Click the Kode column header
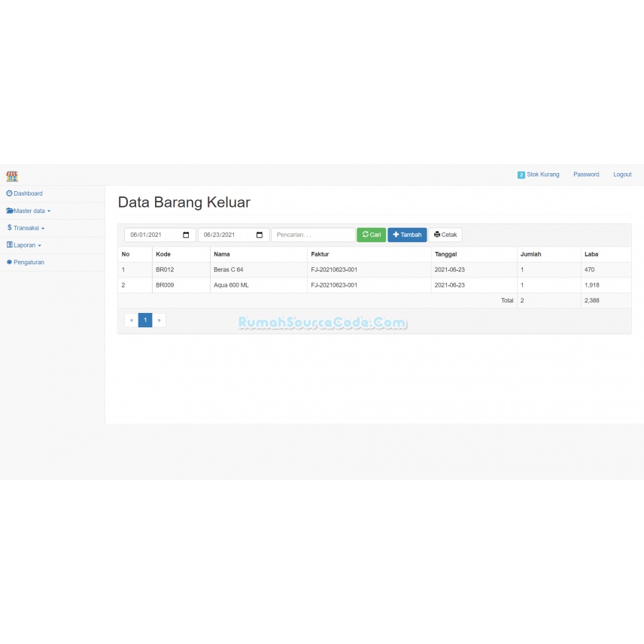The height and width of the screenshot is (644, 644). [163, 254]
